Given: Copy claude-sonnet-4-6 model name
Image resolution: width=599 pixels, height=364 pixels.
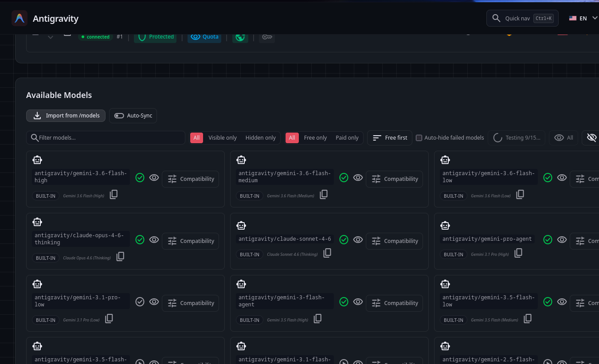Looking at the screenshot, I should pyautogui.click(x=327, y=253).
